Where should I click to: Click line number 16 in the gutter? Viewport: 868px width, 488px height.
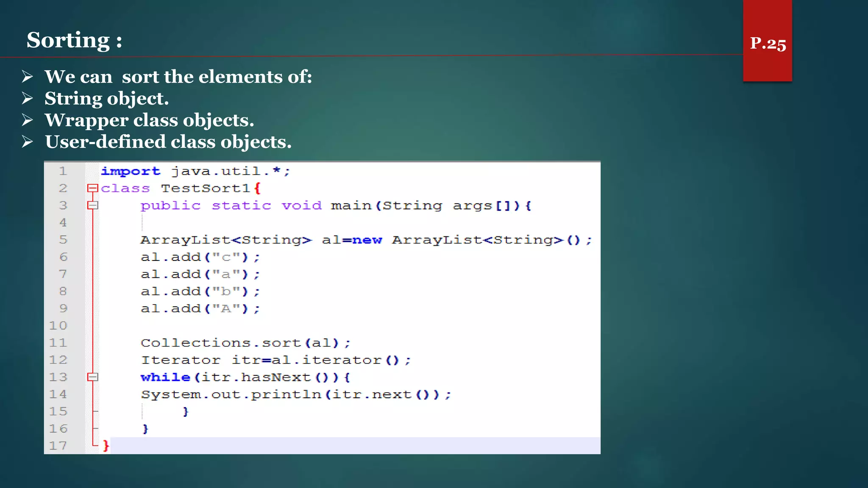[x=58, y=428]
